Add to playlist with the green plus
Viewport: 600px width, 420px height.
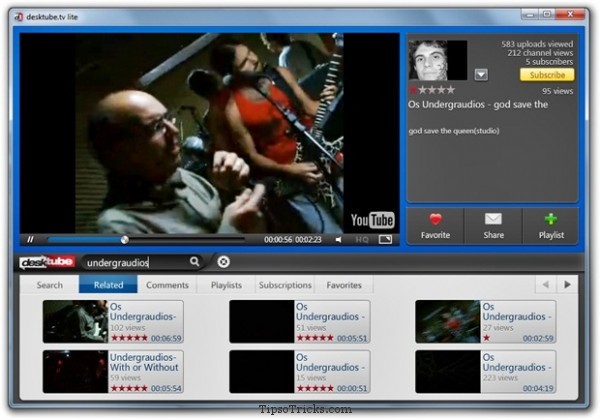(551, 226)
